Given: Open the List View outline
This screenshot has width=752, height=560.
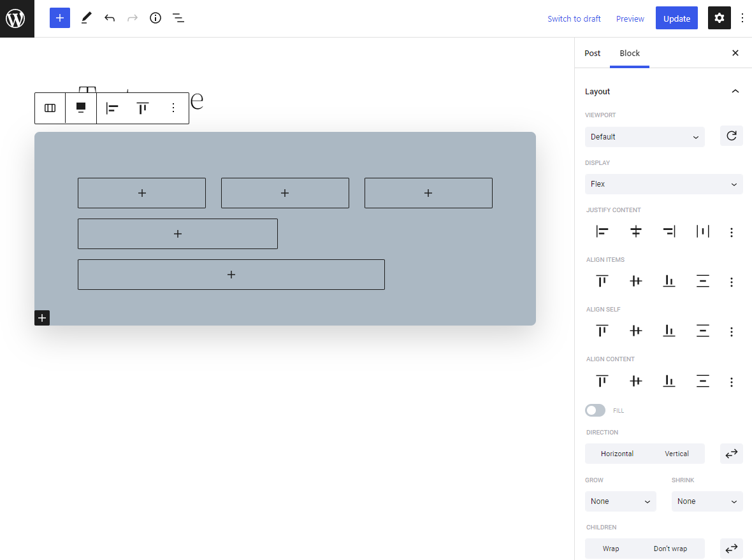Looking at the screenshot, I should point(178,18).
